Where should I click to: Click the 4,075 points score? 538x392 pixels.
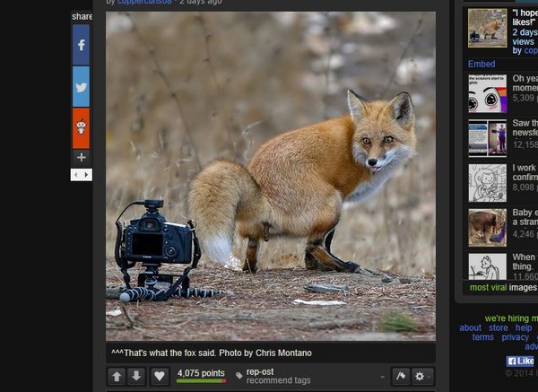[x=201, y=373]
